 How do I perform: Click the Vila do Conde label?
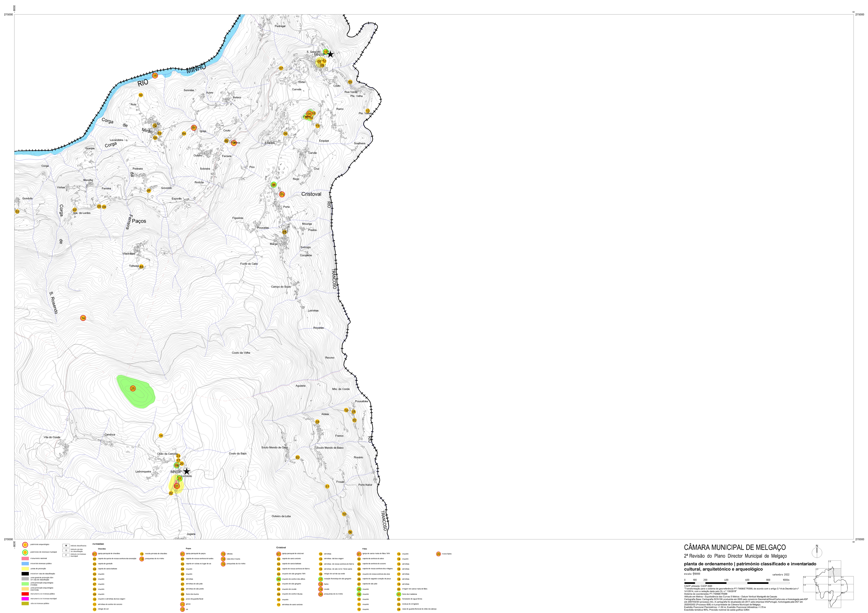[x=52, y=437]
